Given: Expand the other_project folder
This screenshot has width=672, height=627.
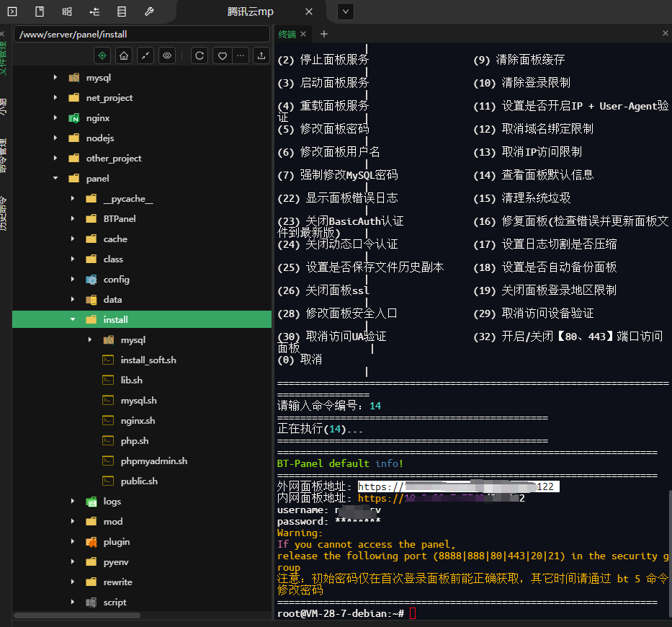Looking at the screenshot, I should pos(55,158).
